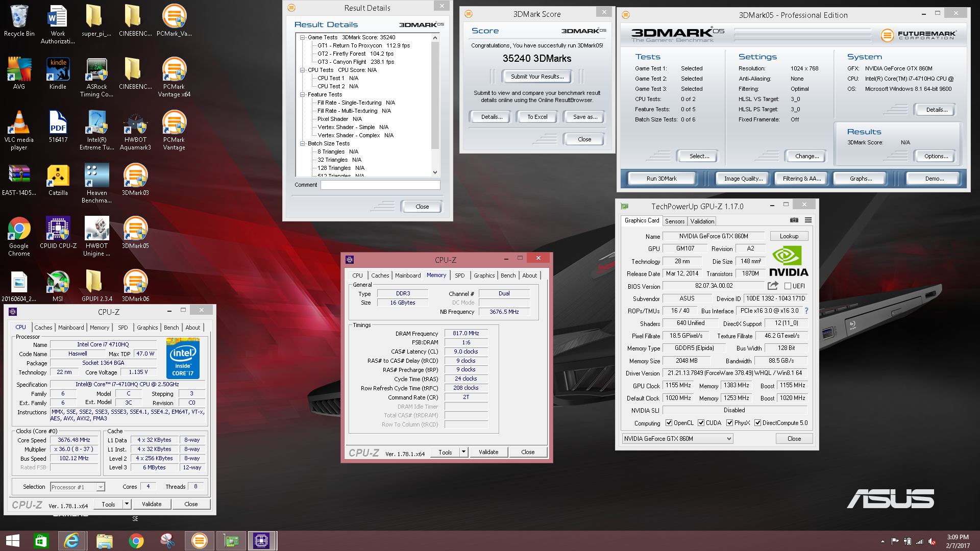Open Tools dropdown arrow in CPU-Z CPU window
Screen dimensions: 980x551
tap(127, 504)
